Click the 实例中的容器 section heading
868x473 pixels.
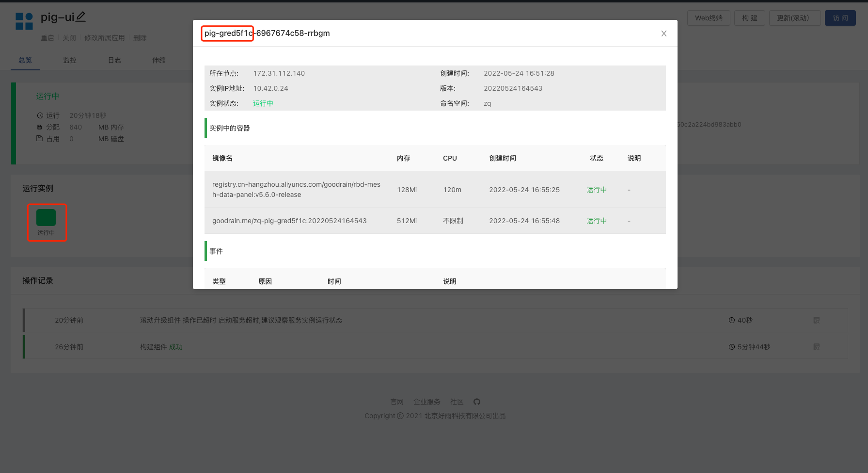tap(230, 128)
